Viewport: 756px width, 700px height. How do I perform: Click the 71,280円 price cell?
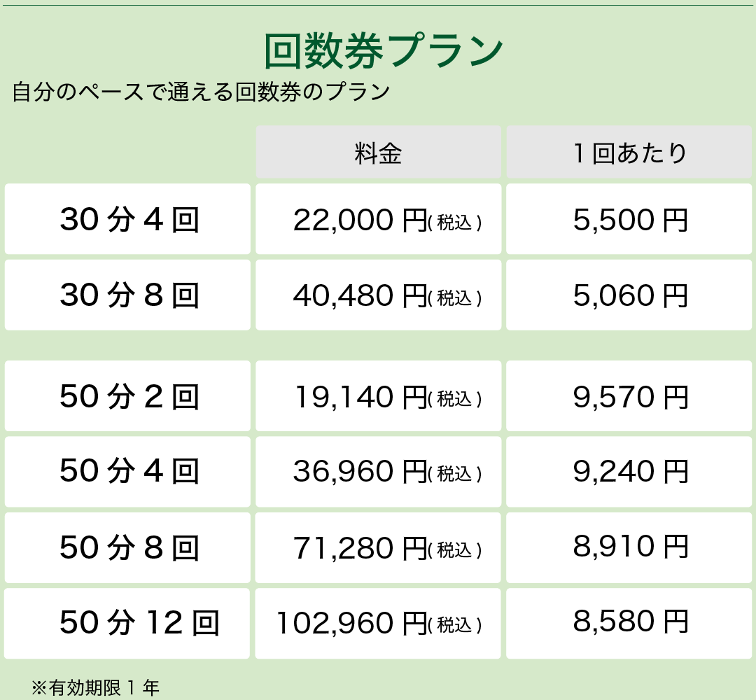click(x=378, y=547)
